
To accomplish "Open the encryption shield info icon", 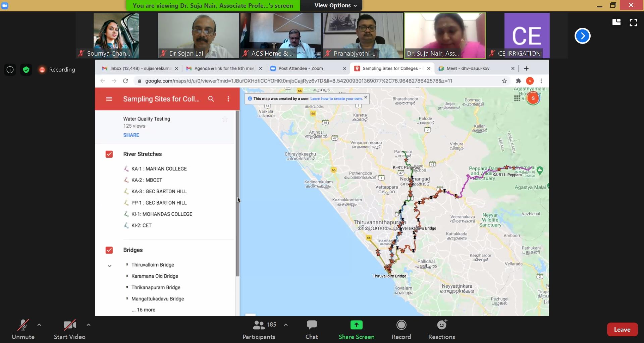I will (26, 70).
